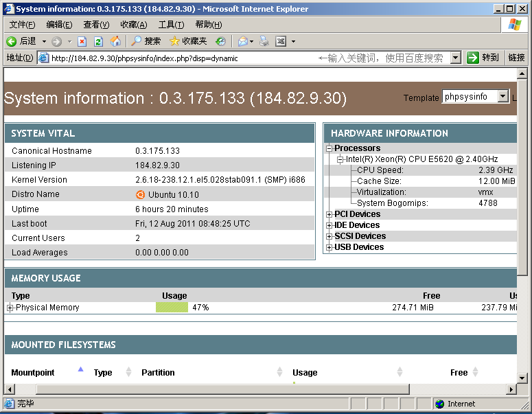This screenshot has width=532, height=414.
Task: Sort the filesystem Free column using its arrows
Action: [x=475, y=372]
